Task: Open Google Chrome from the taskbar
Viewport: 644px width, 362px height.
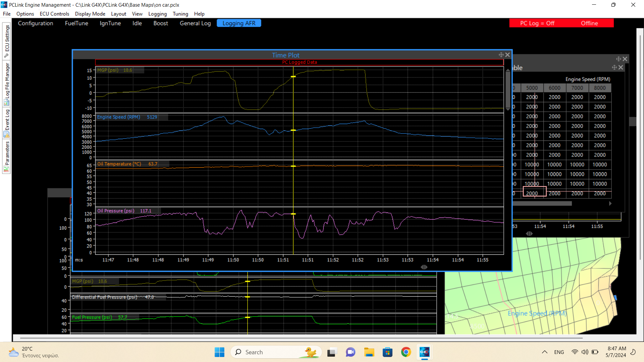Action: 406,352
